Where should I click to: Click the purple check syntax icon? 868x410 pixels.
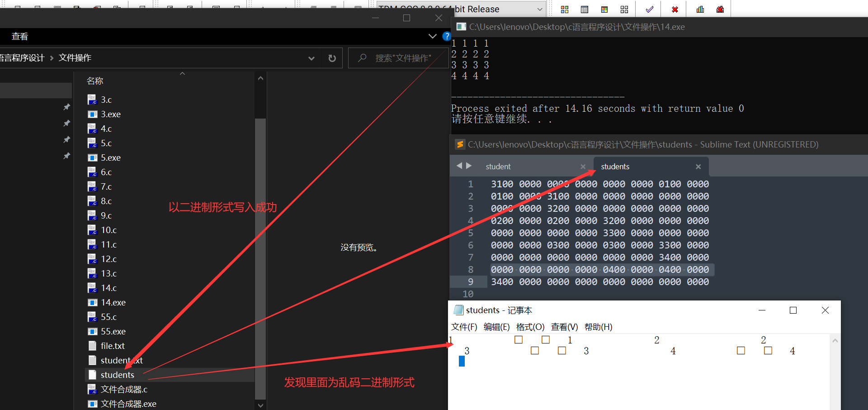pos(650,9)
